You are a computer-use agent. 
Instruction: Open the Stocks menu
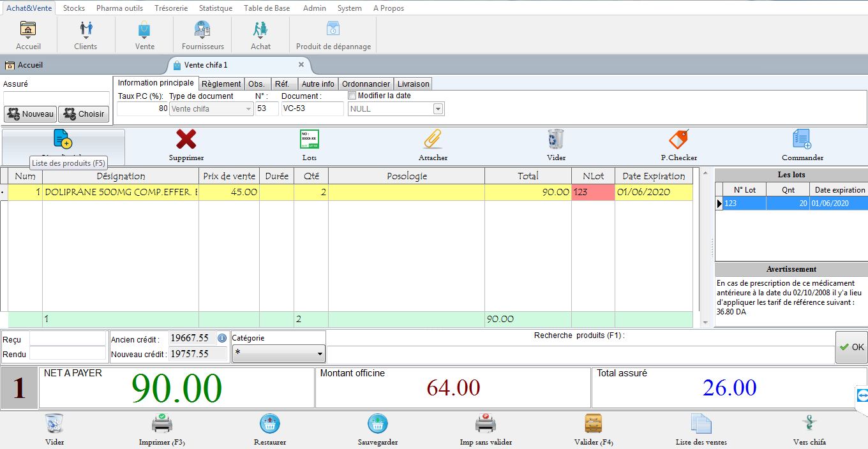tap(74, 8)
